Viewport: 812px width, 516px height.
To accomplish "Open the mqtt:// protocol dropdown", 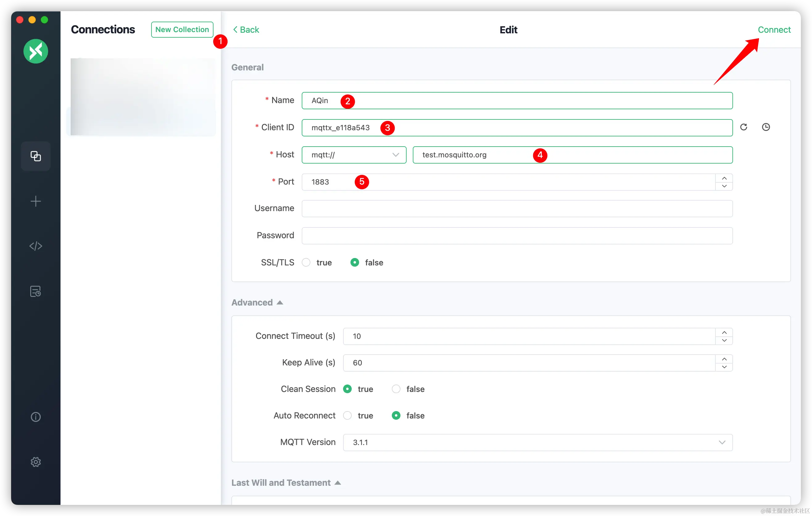I will 354,155.
